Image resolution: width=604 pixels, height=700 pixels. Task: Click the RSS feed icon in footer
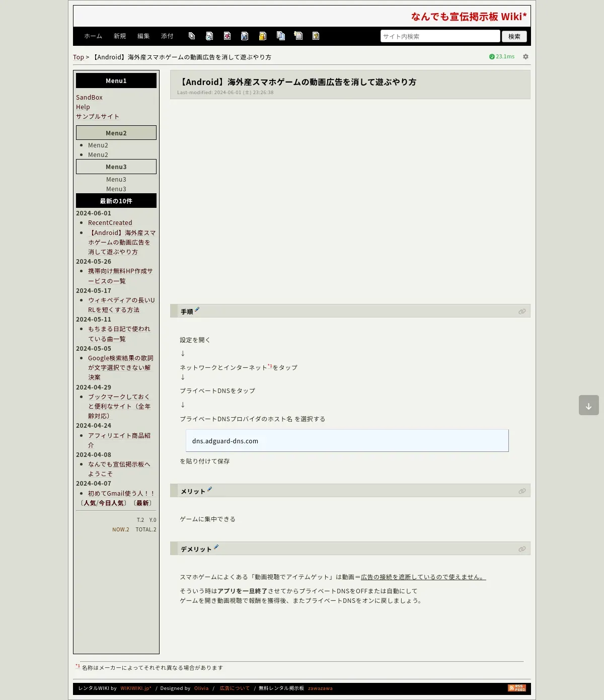coord(517,688)
